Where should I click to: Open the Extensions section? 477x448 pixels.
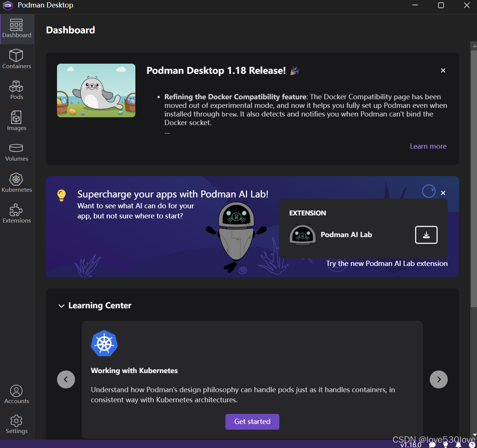pyautogui.click(x=17, y=214)
